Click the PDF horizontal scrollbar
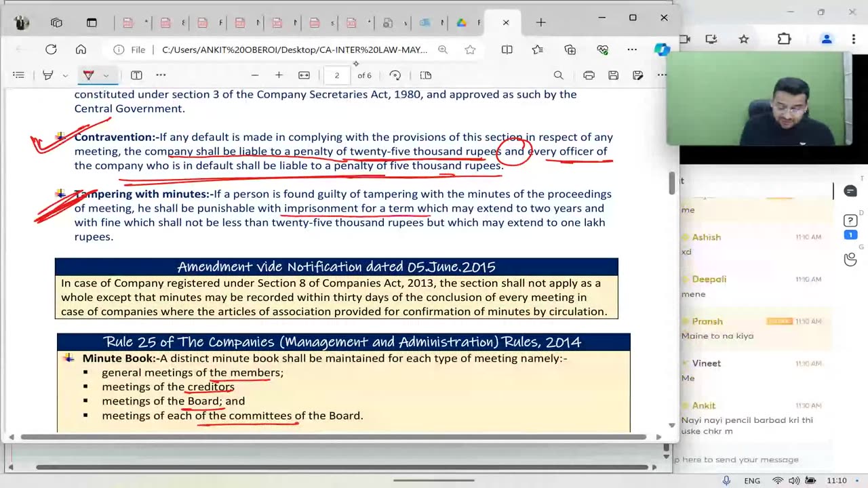Viewport: 868px width, 488px height. tap(334, 437)
